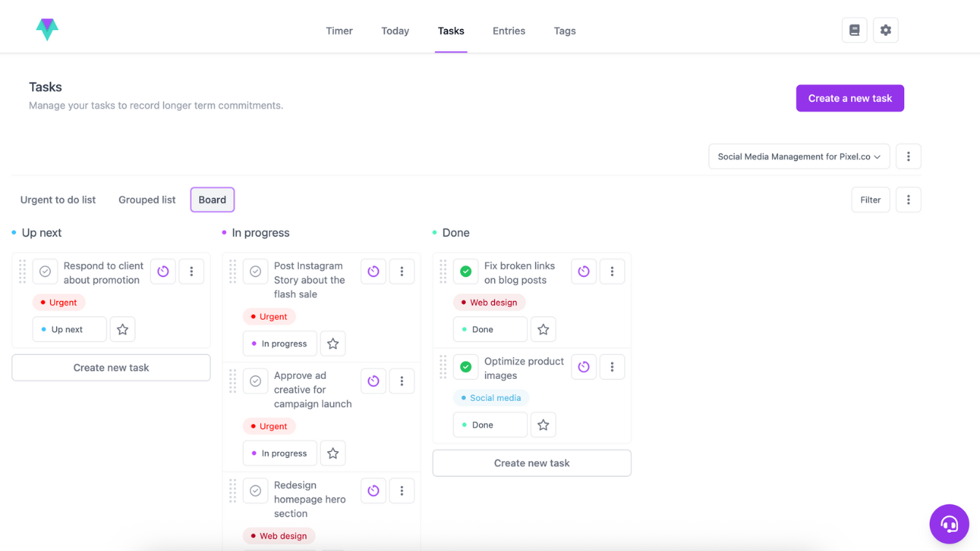Viewport: 980px width, 551px height.
Task: Uncheck the completed Fix broken links task
Action: tap(466, 271)
